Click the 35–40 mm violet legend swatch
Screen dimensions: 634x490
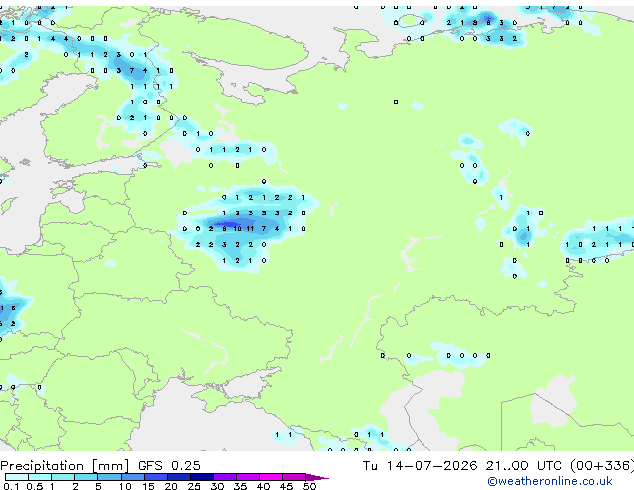tap(247, 477)
